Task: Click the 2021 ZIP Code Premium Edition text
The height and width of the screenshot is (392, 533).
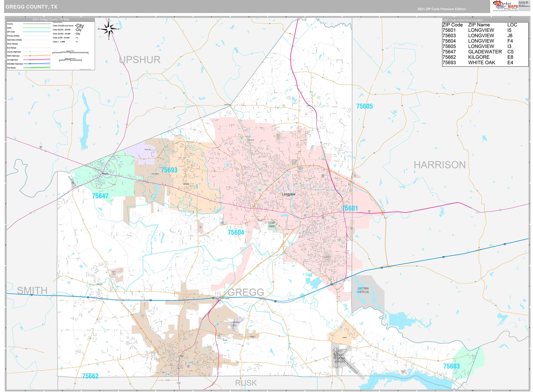Action: point(442,9)
